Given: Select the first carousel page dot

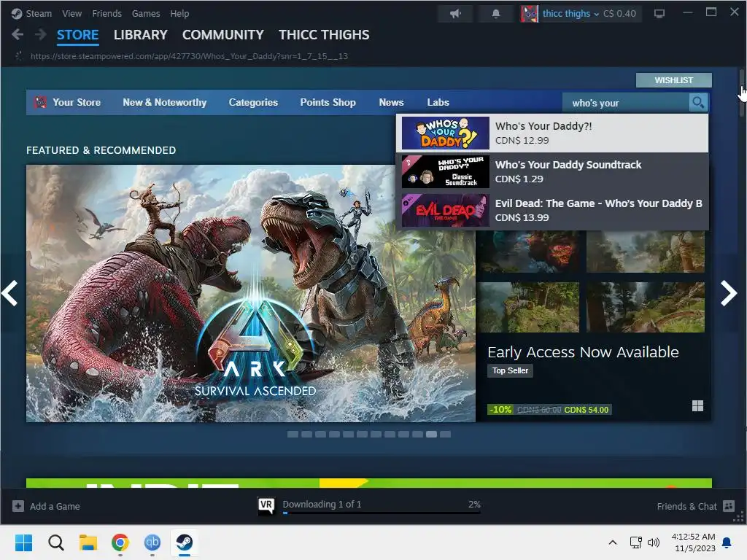Looking at the screenshot, I should (293, 435).
